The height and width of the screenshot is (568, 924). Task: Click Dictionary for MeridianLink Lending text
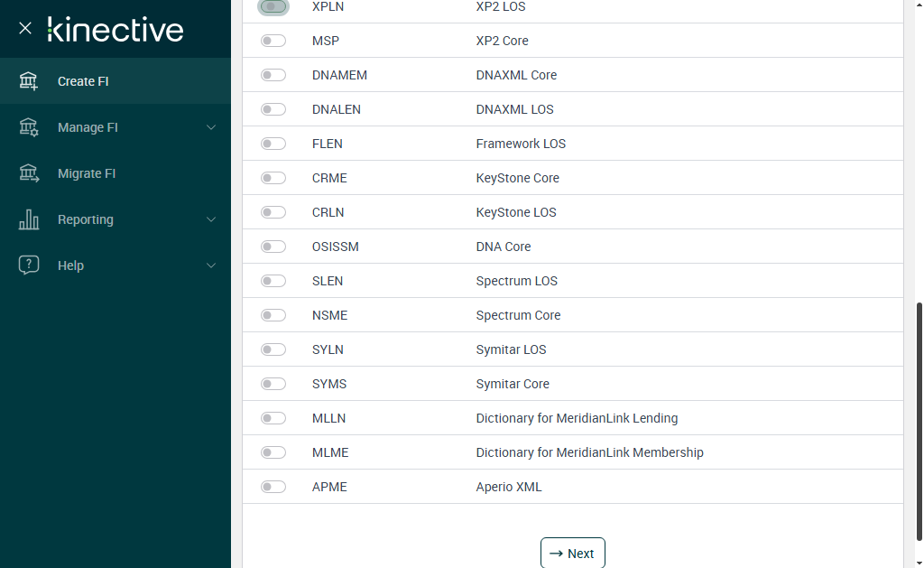pos(577,417)
